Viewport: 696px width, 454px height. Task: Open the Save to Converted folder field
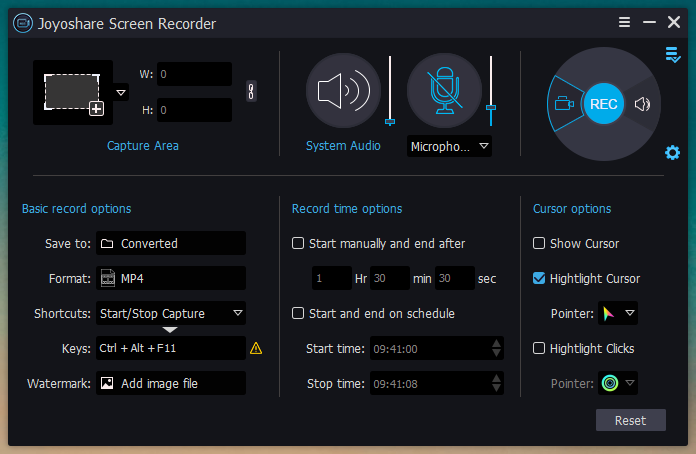[x=171, y=243]
